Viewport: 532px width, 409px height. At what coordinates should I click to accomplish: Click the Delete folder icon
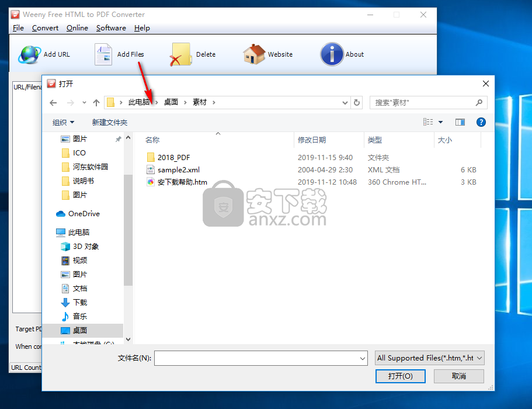[180, 54]
